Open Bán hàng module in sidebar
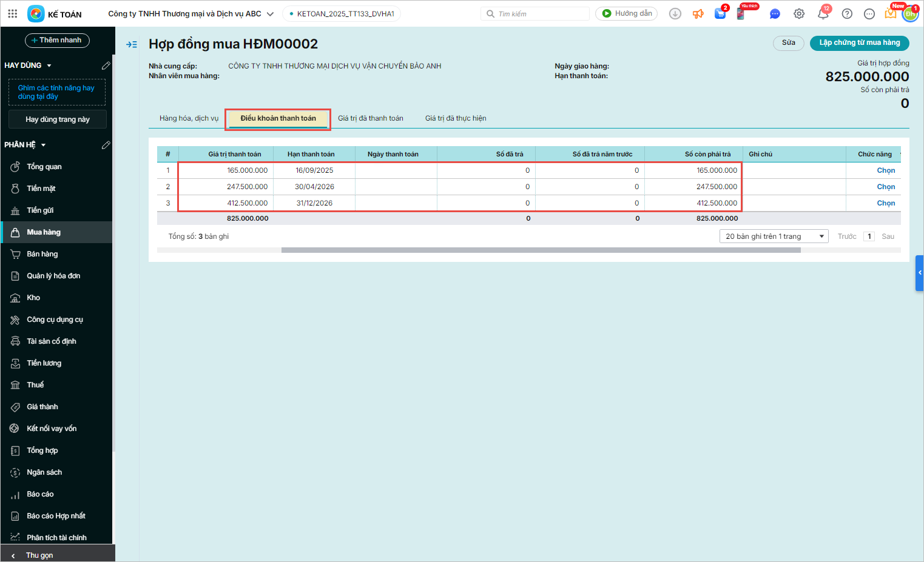Image resolution: width=924 pixels, height=562 pixels. point(42,254)
